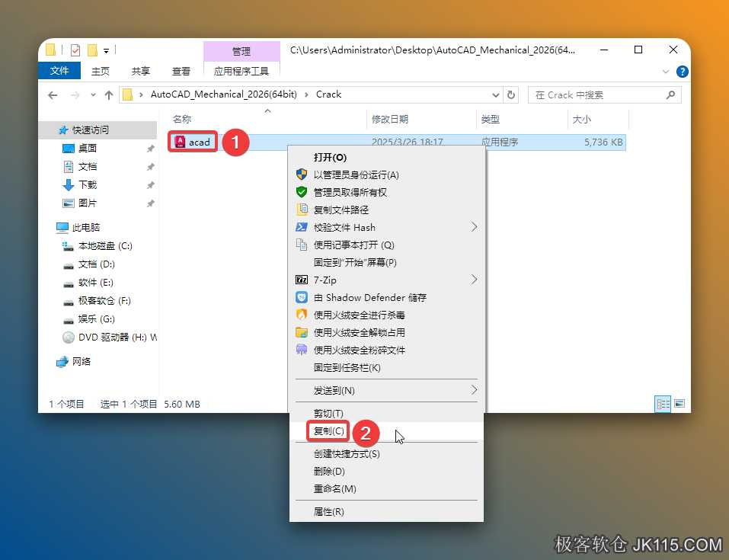
Task: Click the acad application file icon
Action: (x=180, y=142)
